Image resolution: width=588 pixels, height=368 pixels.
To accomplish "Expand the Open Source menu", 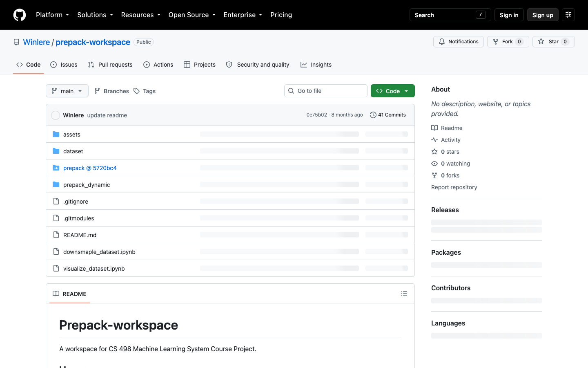I will point(192,15).
